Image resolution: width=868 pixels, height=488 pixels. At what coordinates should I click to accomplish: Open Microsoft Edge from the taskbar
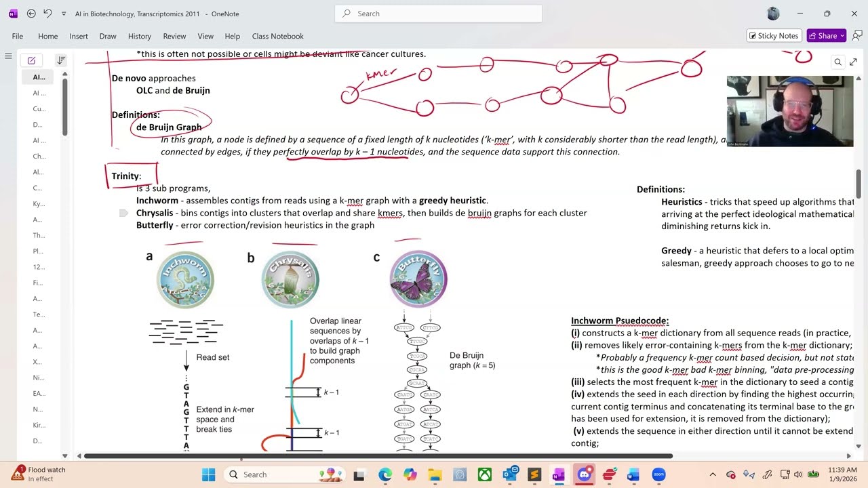point(385,474)
